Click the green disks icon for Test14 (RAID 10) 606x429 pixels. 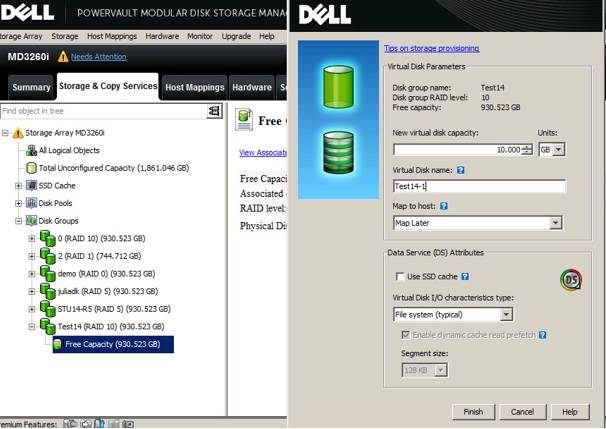[48, 327]
